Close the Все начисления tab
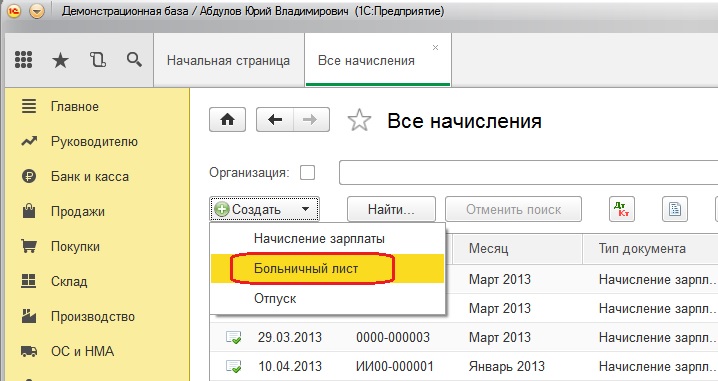Image resolution: width=718 pixels, height=381 pixels. coord(435,47)
